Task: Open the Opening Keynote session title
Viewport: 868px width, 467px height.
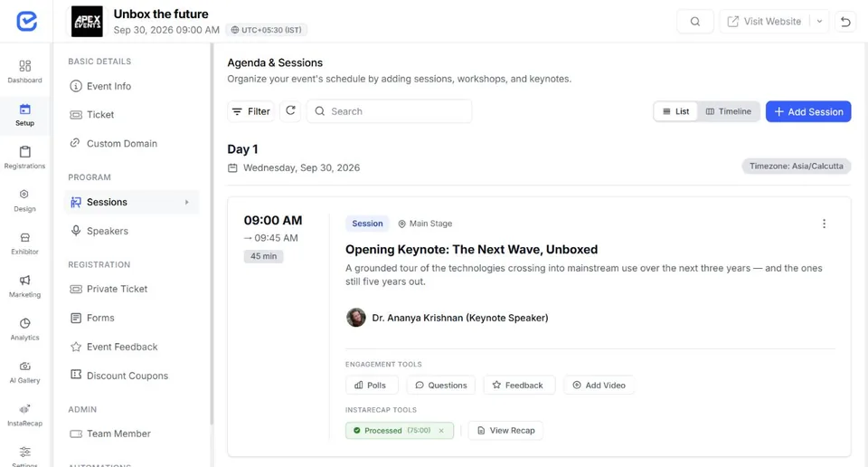Action: (472, 249)
